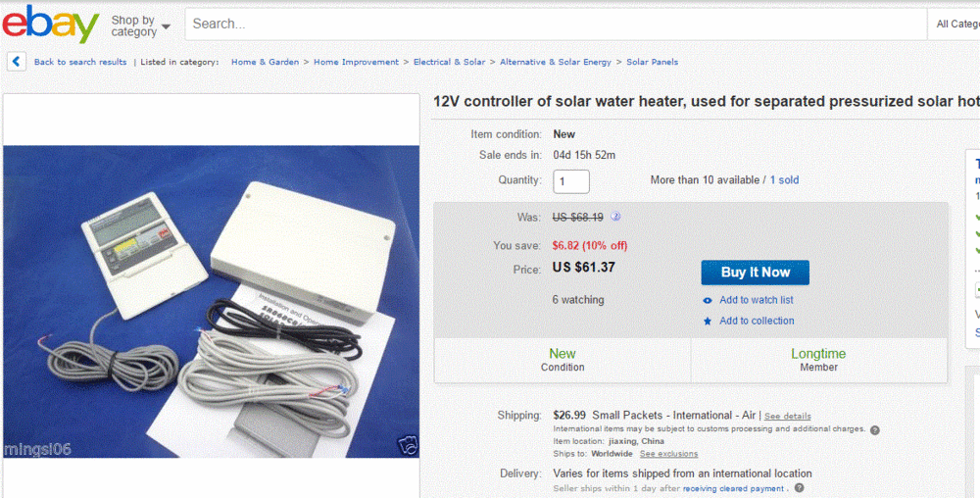The width and height of the screenshot is (980, 498).
Task: Go to Solar Panels breadcrumb category
Action: (652, 62)
